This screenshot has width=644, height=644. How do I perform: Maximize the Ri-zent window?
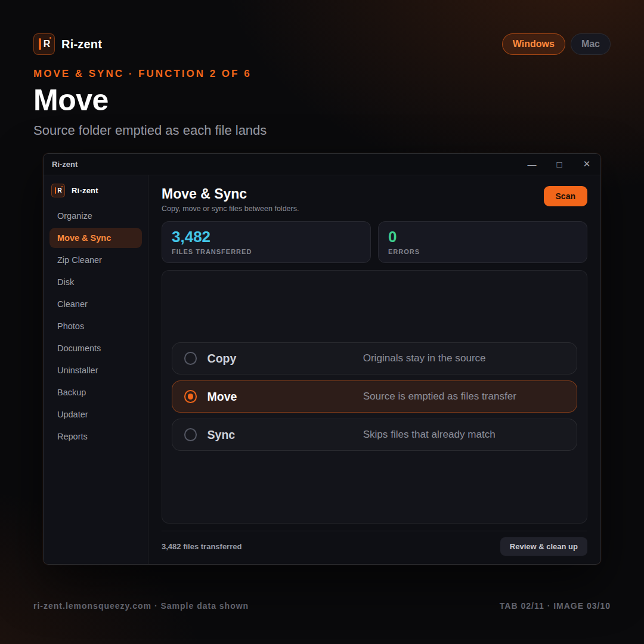pyautogui.click(x=559, y=165)
